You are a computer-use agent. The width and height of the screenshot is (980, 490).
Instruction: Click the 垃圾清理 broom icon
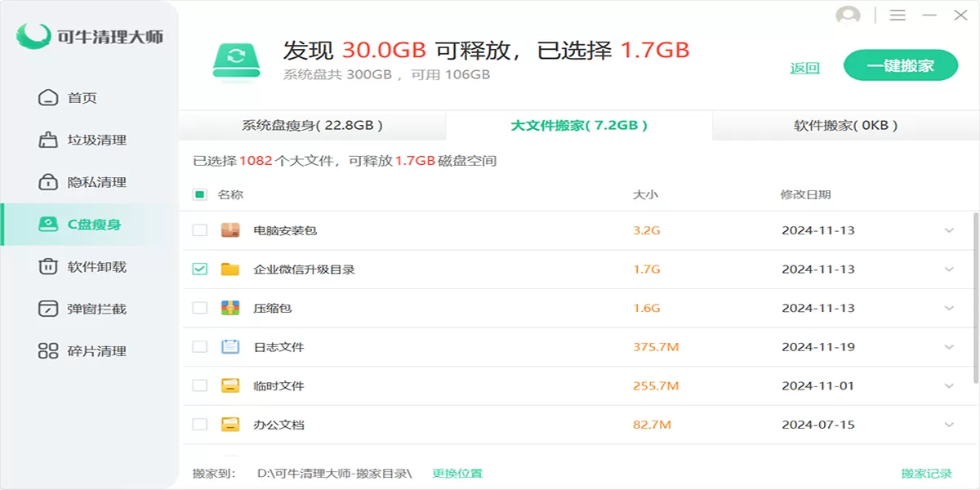(48, 140)
